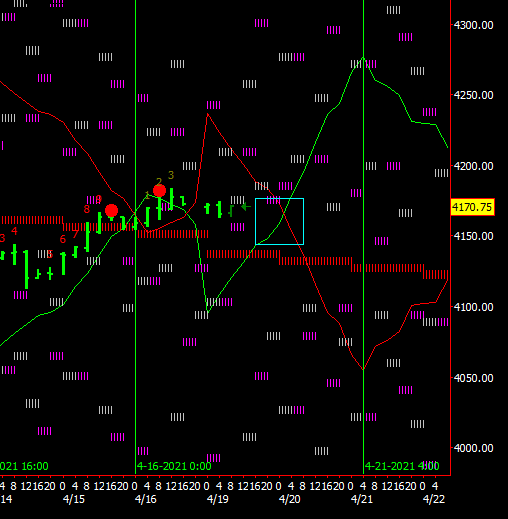Click the 4/20 date label on time axis

tap(290, 499)
